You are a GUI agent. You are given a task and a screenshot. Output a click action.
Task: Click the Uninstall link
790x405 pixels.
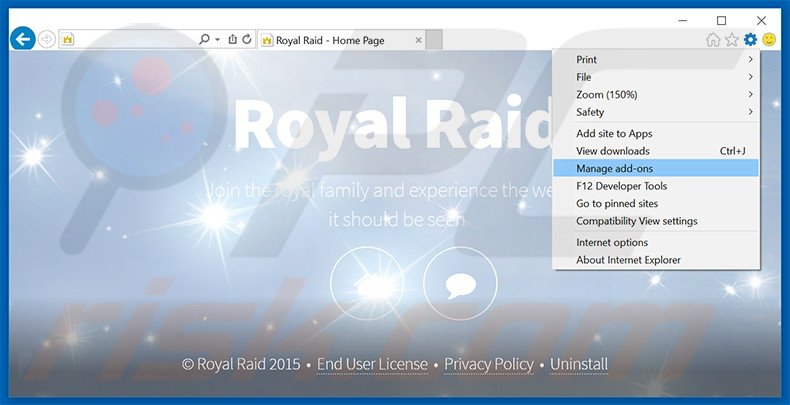(579, 364)
